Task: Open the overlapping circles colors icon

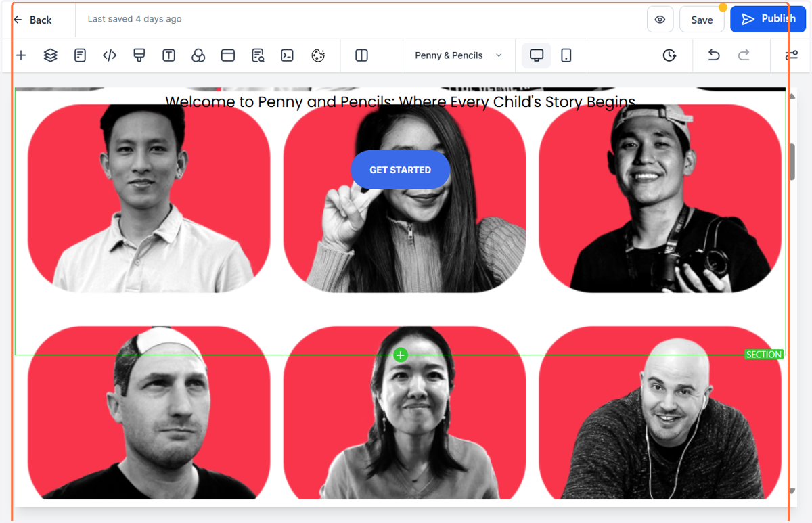Action: tap(198, 55)
